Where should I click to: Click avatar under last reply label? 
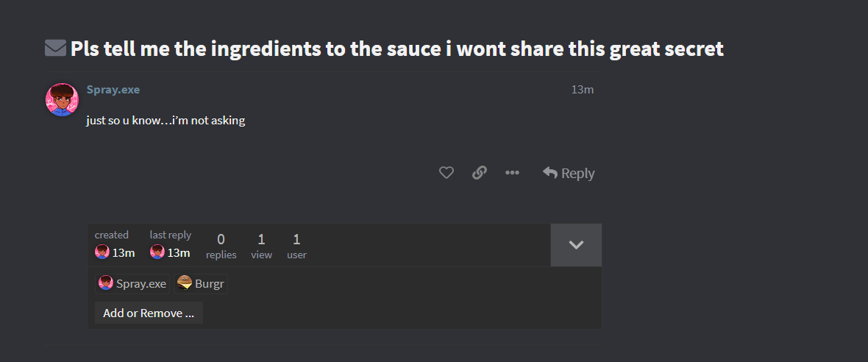pyautogui.click(x=157, y=252)
